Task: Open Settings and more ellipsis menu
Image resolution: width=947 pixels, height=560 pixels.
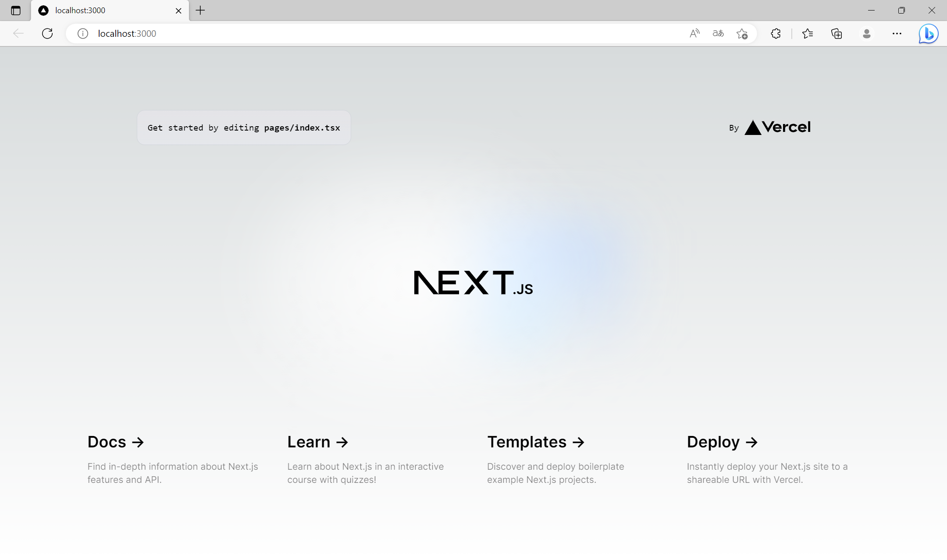Action: tap(897, 33)
